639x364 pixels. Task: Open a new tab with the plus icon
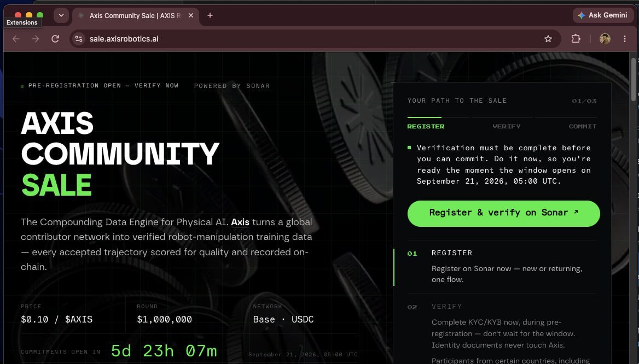(x=210, y=15)
